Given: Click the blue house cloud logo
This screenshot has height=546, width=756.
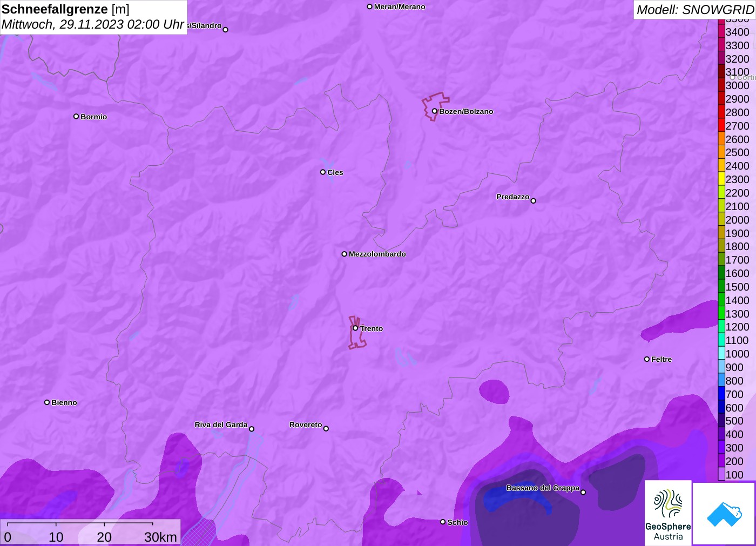Looking at the screenshot, I should (724, 514).
